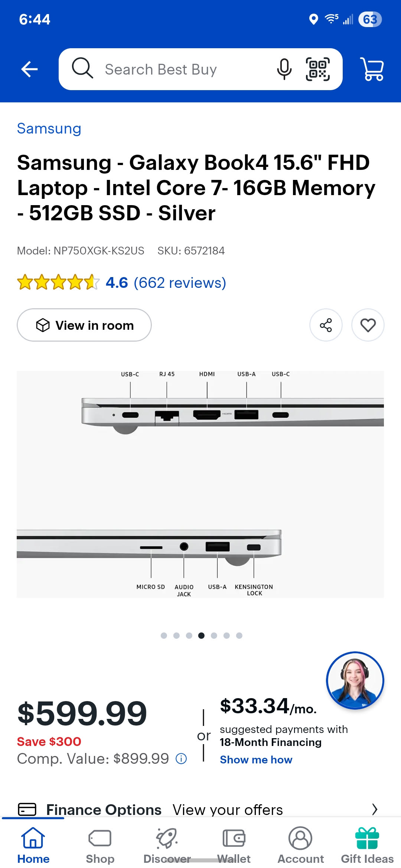
Task: Expand Finance Options chevron
Action: click(x=375, y=809)
